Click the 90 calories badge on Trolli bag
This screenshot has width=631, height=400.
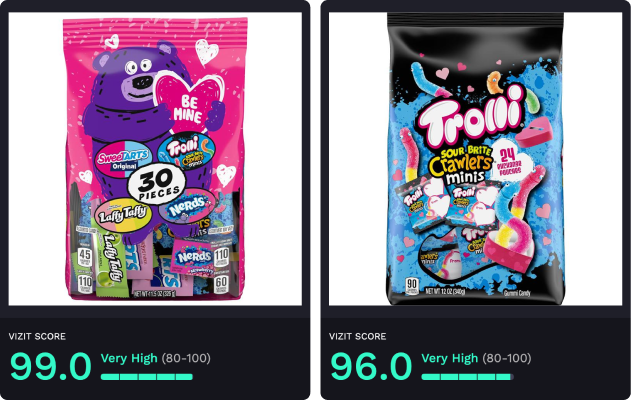click(411, 286)
